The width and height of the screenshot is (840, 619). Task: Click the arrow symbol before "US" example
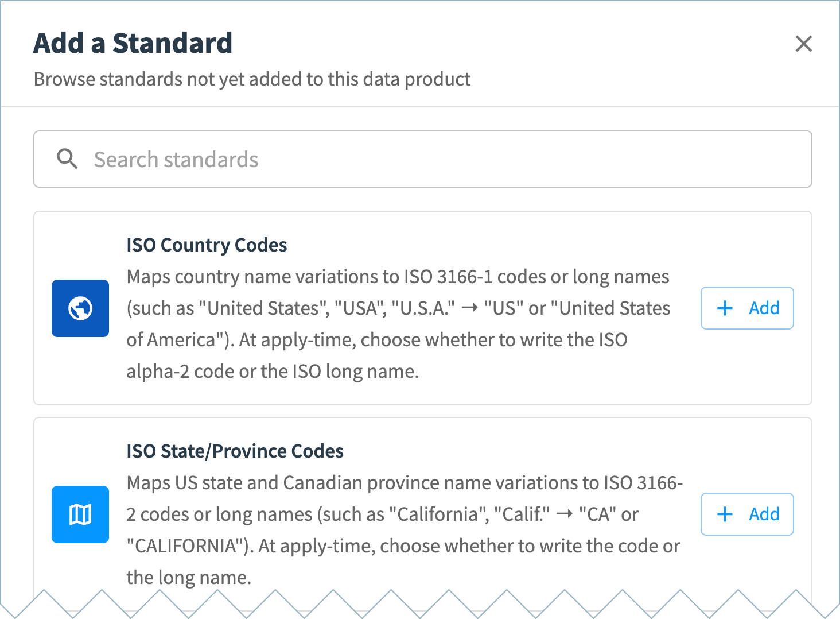coord(469,308)
